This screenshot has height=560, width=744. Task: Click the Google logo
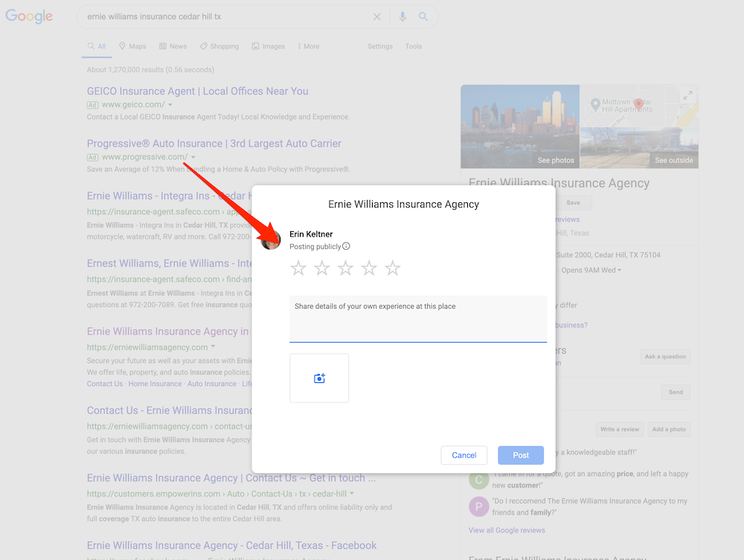coord(29,16)
